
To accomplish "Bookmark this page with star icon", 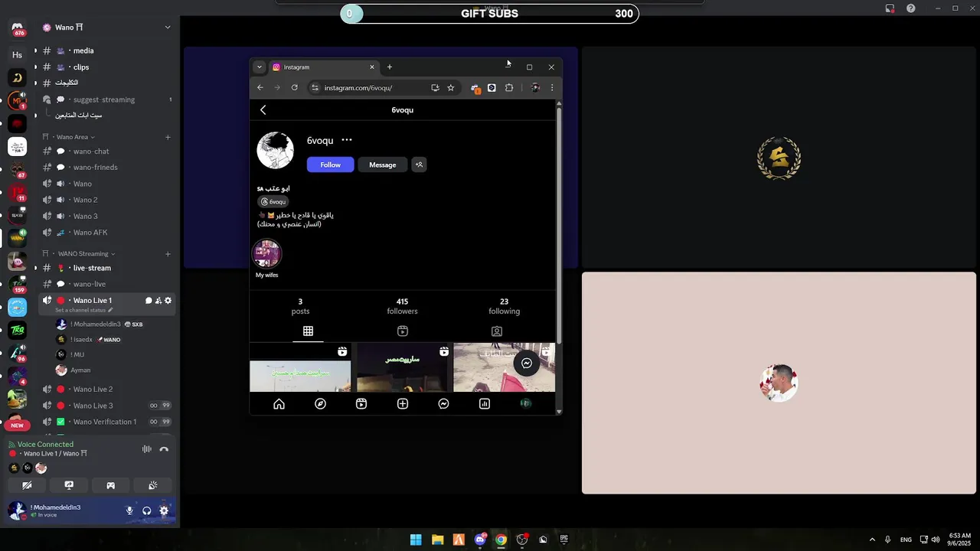I will [451, 88].
